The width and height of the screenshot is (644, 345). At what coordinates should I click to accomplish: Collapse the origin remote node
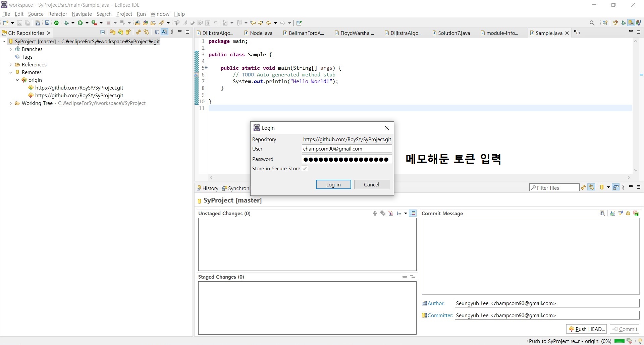17,80
